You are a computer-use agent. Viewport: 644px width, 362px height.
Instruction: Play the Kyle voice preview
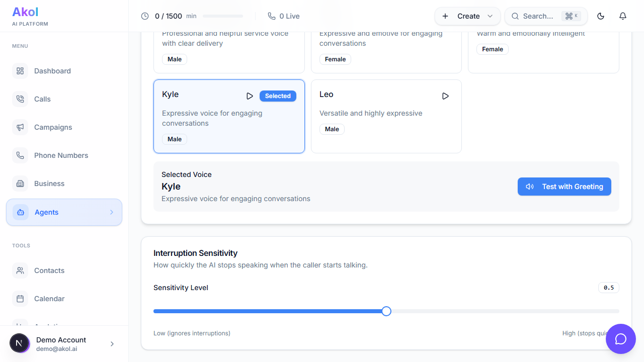250,96
